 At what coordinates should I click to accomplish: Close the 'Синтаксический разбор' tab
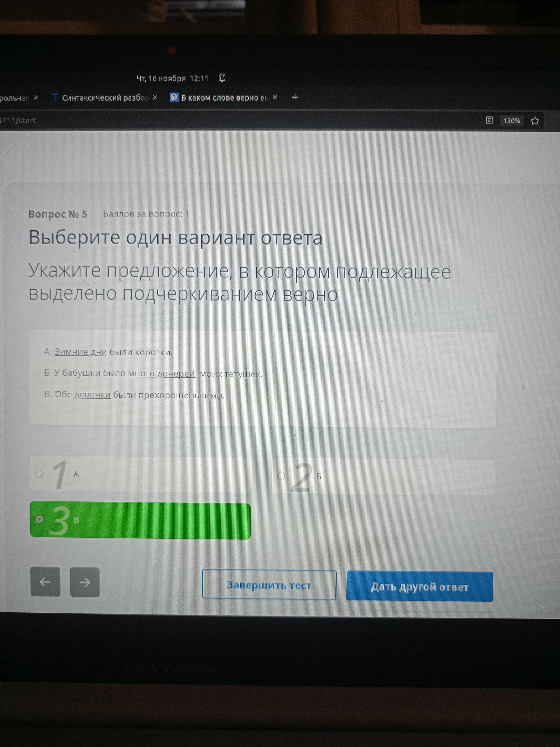tap(155, 98)
